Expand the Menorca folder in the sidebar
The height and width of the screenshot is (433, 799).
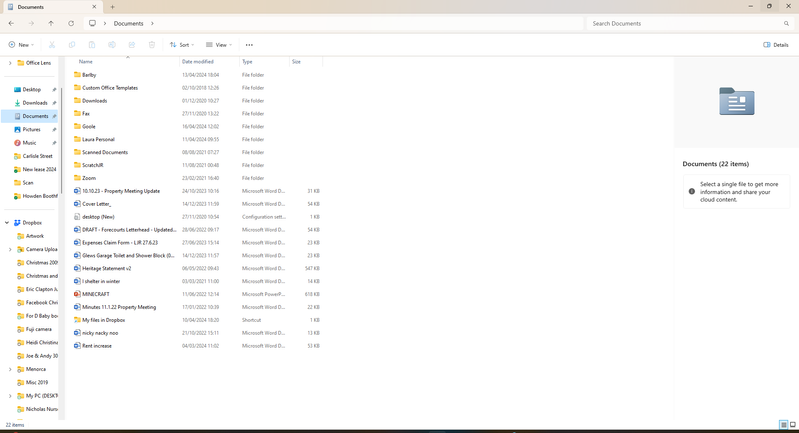point(10,369)
